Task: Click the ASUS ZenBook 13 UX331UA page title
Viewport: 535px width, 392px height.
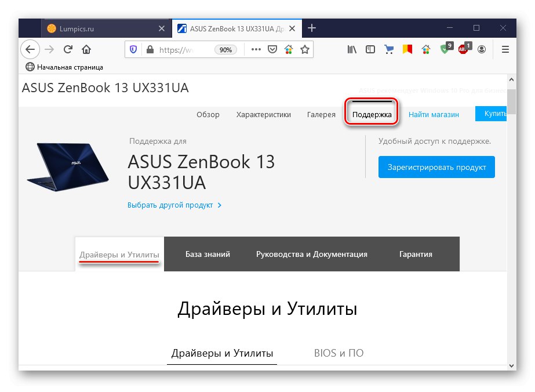Action: [x=105, y=88]
